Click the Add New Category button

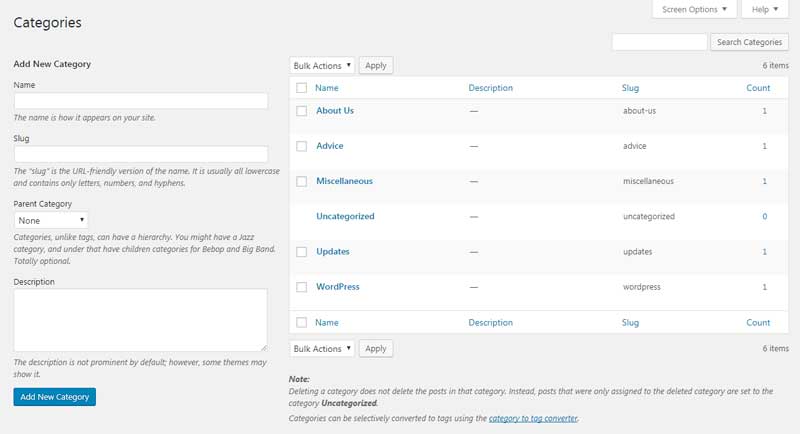pyautogui.click(x=55, y=397)
